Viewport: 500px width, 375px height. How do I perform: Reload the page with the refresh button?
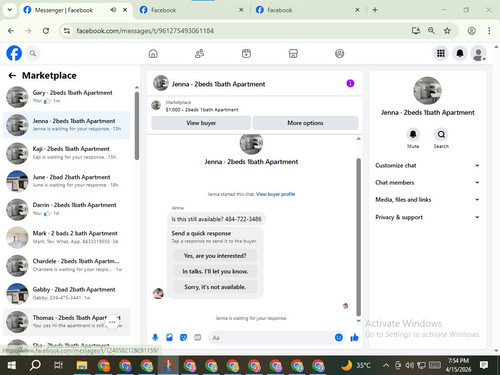(46, 31)
